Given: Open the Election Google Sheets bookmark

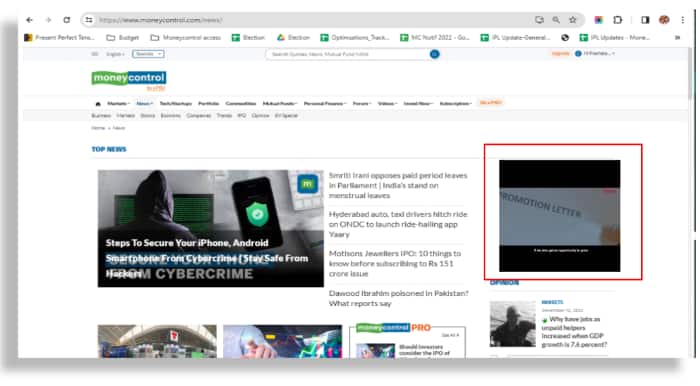Looking at the screenshot, I should coord(248,37).
